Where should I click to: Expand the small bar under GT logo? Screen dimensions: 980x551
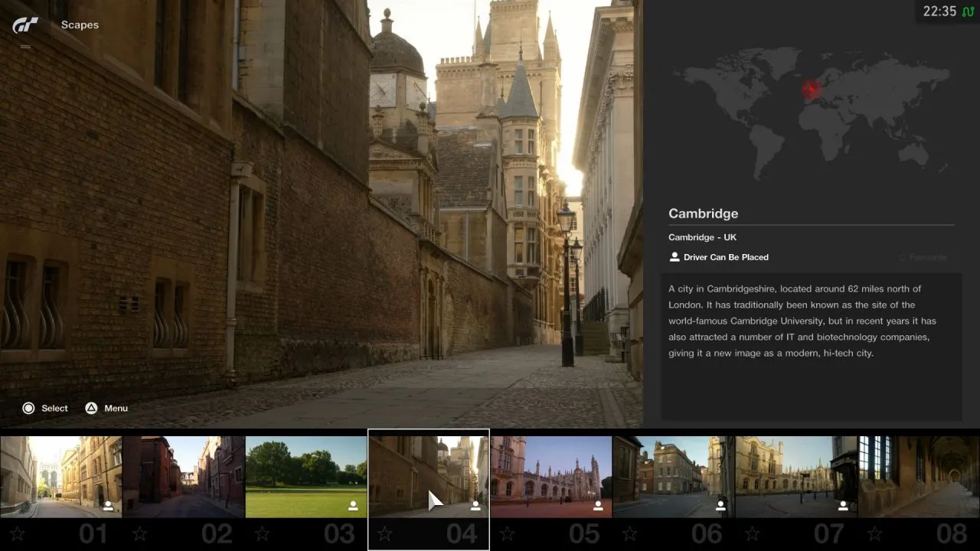(x=25, y=47)
